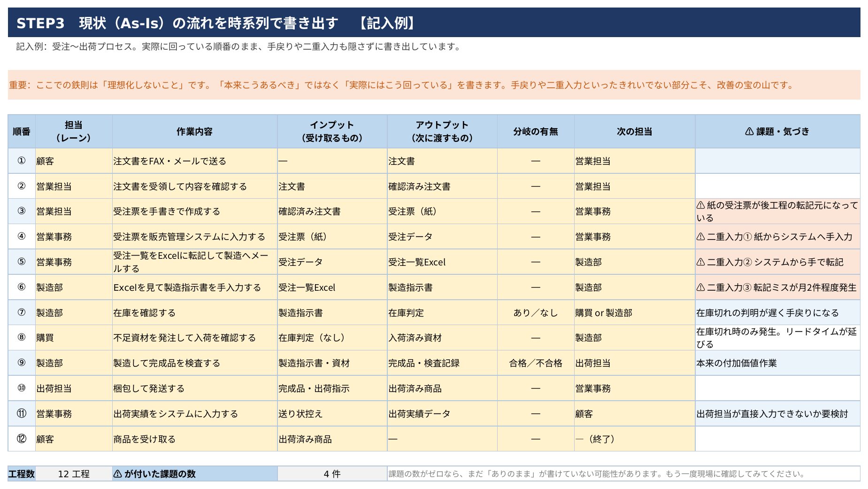Click the warning icon in 課題・気づき header

(x=749, y=132)
